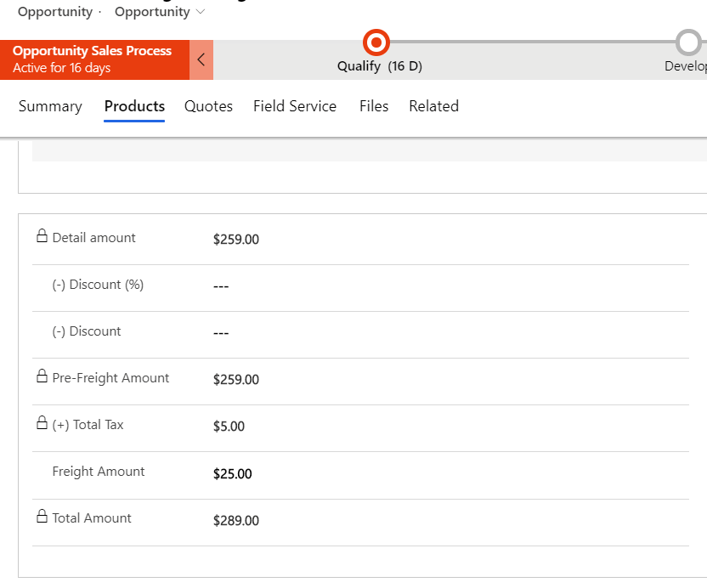707x588 pixels.
Task: Open the Related tab
Action: (x=433, y=106)
